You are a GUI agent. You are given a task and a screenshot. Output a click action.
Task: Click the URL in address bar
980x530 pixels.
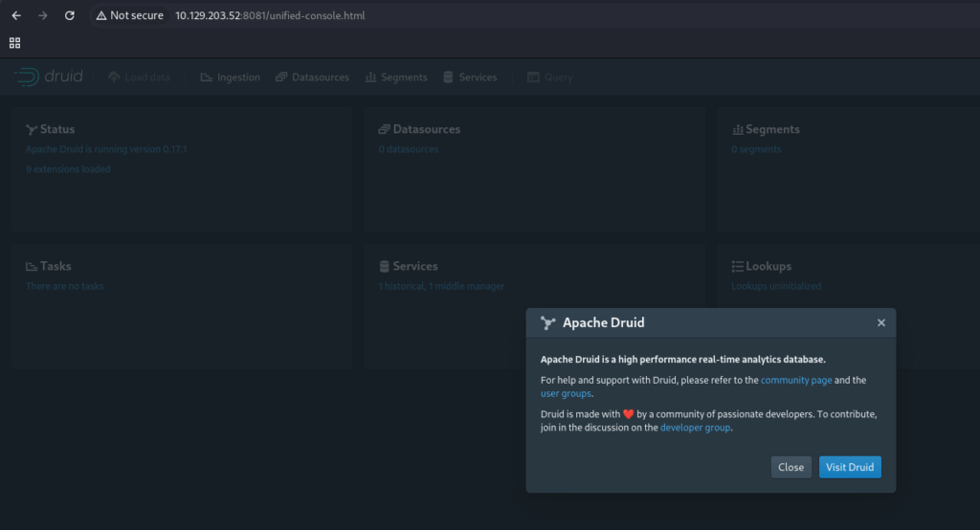coord(270,15)
